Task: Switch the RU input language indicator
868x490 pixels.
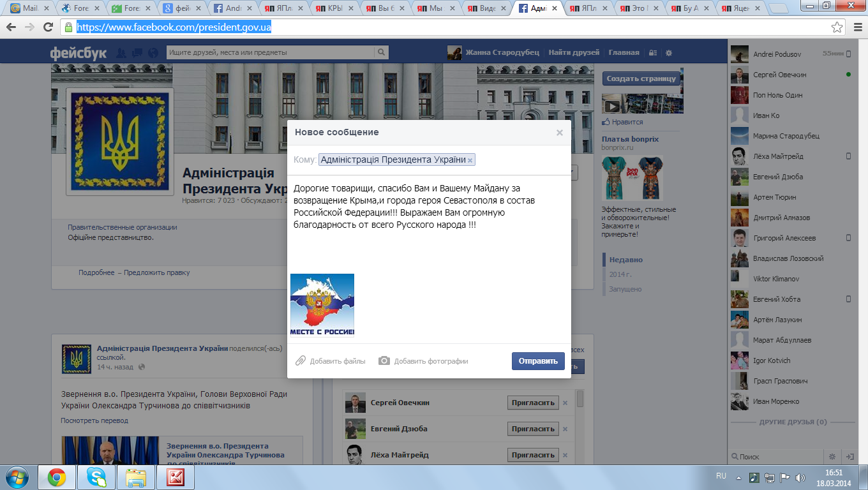Action: click(721, 476)
